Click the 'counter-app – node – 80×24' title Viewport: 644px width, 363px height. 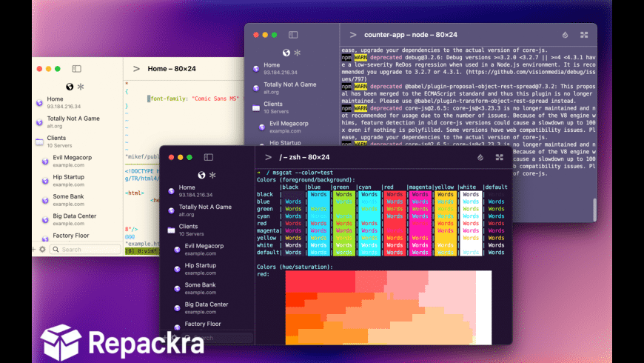point(411,35)
